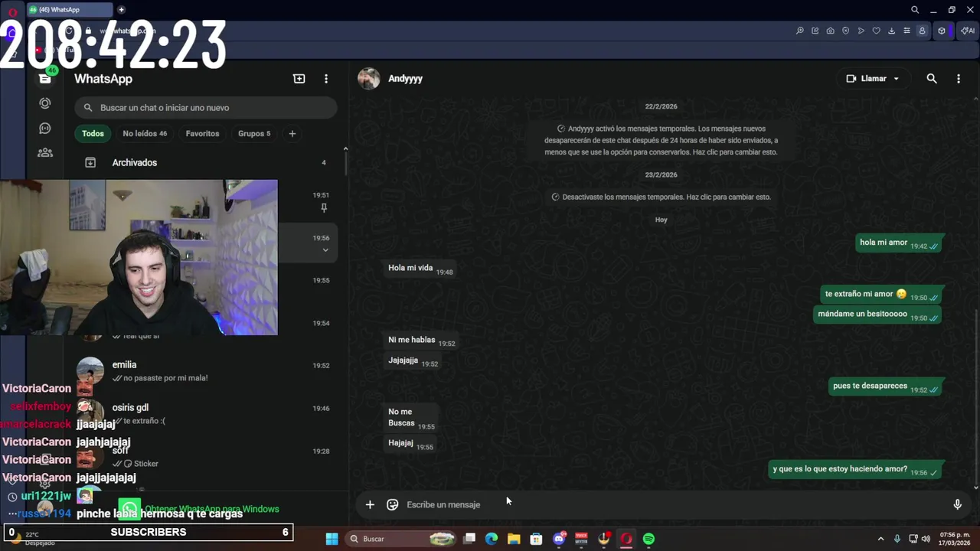Record a voice message with microphone
The width and height of the screenshot is (980, 551).
click(957, 504)
